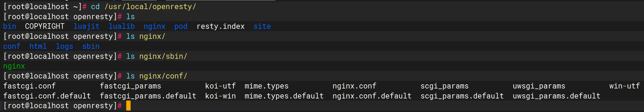
Task: Click the 'pod' directory name
Action: pyautogui.click(x=181, y=27)
